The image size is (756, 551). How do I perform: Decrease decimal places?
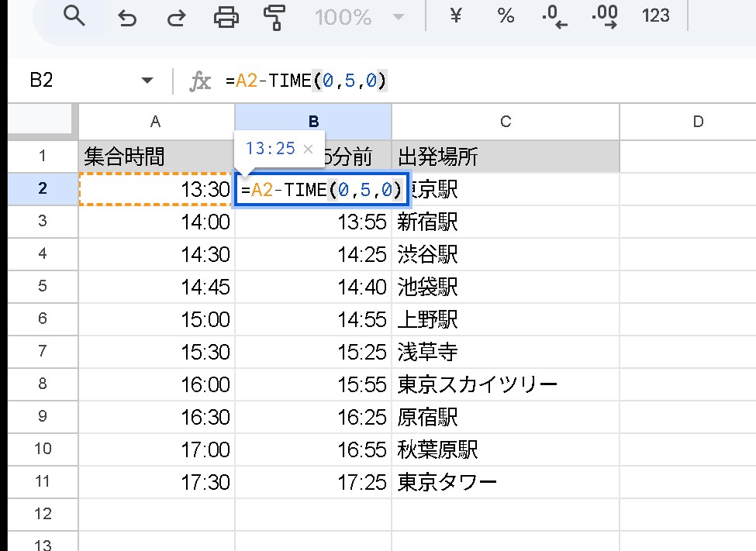[553, 15]
